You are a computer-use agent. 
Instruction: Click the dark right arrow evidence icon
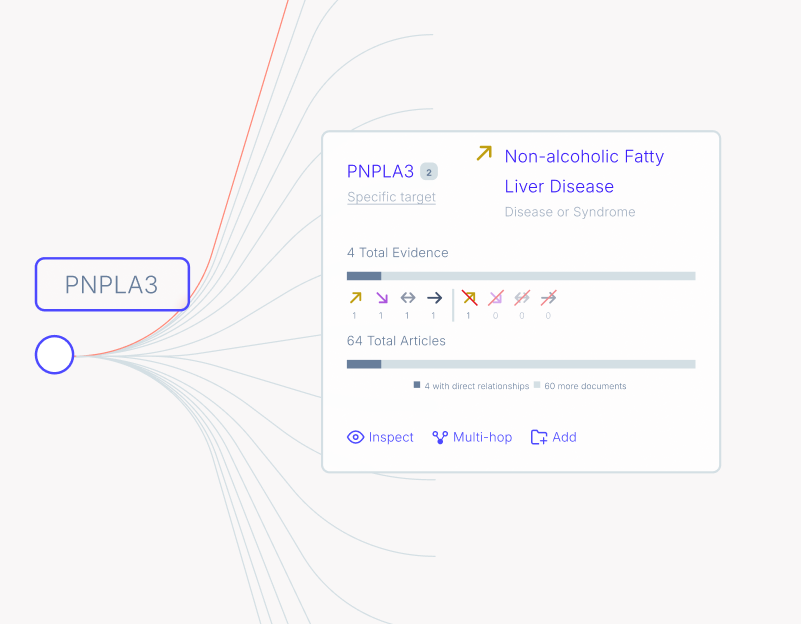[434, 298]
